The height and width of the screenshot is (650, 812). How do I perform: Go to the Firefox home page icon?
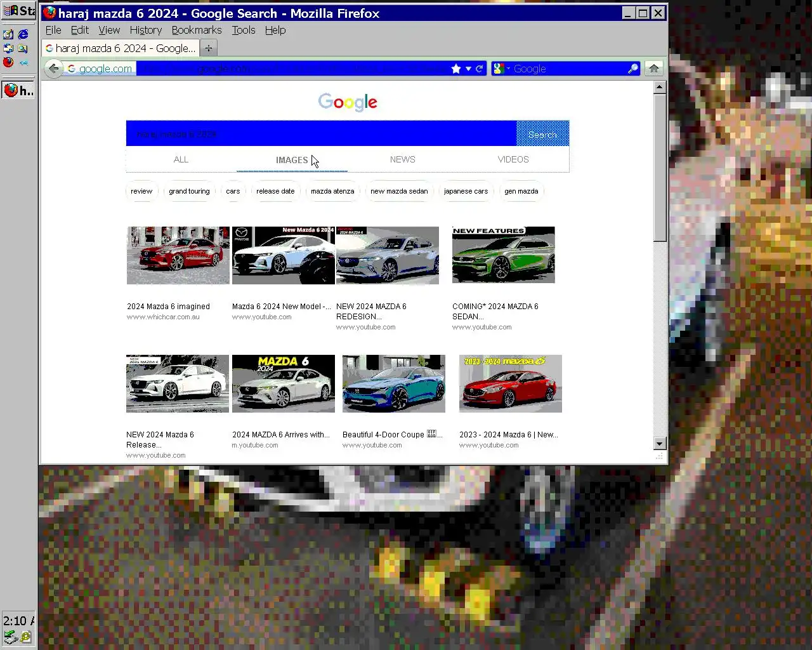(653, 69)
